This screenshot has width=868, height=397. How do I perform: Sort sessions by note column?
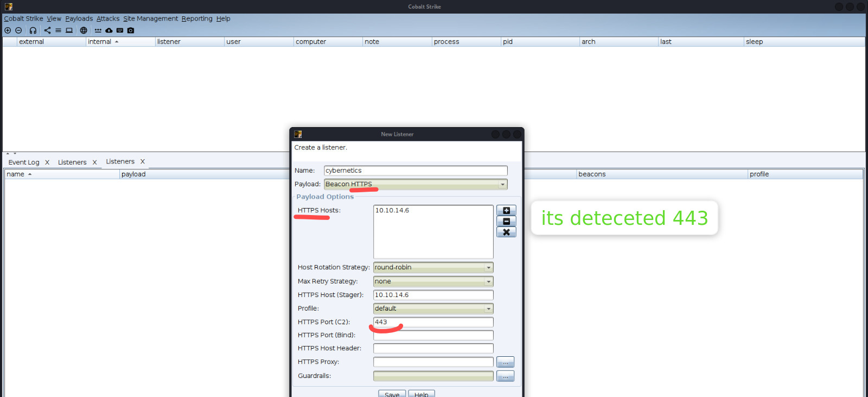click(x=397, y=42)
